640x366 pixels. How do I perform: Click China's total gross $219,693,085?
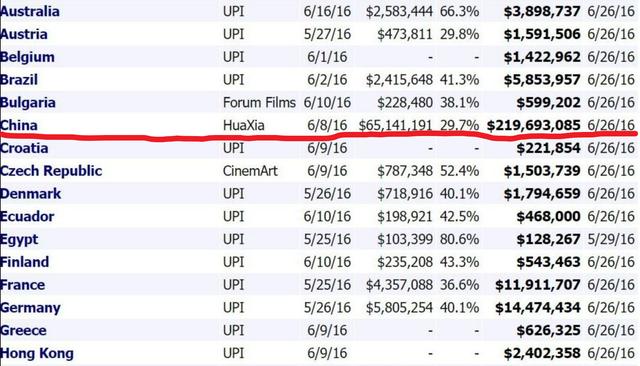tap(533, 125)
